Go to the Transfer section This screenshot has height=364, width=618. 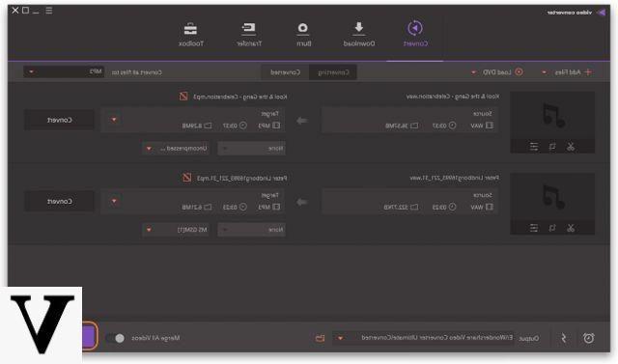pyautogui.click(x=249, y=34)
